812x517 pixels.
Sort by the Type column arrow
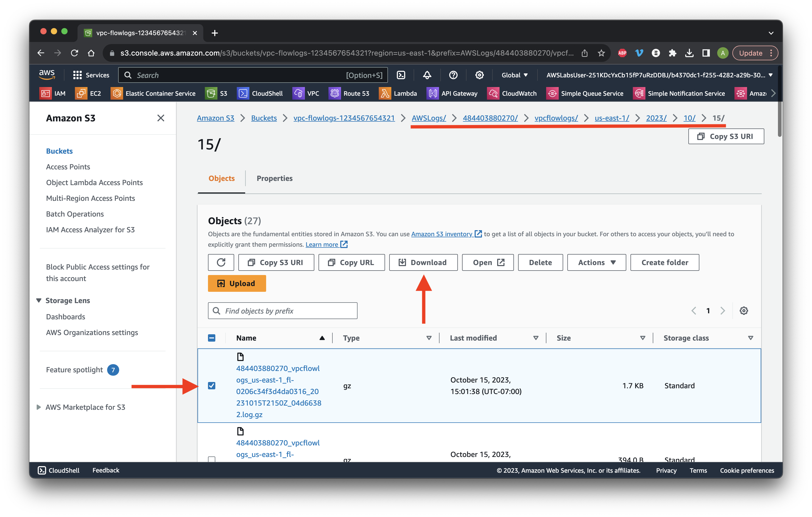[429, 338]
